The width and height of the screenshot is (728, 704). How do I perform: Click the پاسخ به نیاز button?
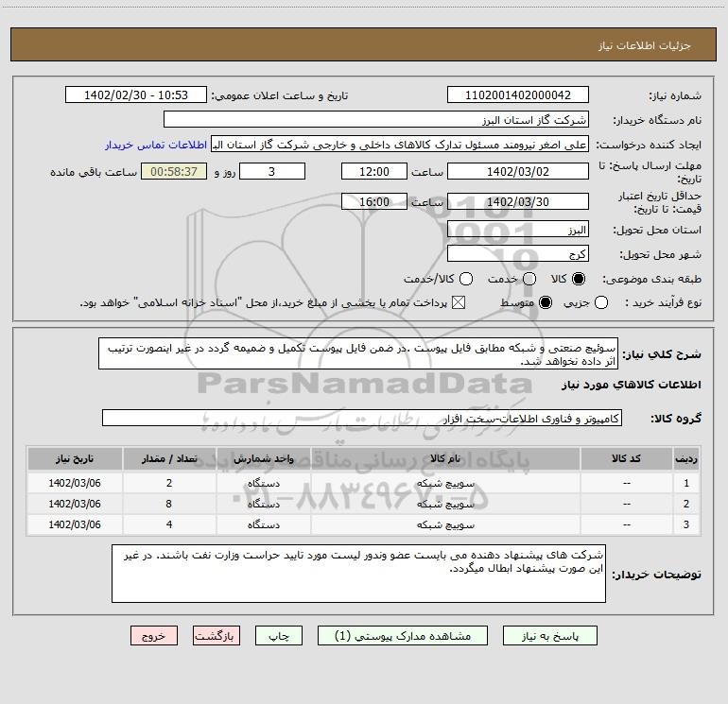(549, 636)
